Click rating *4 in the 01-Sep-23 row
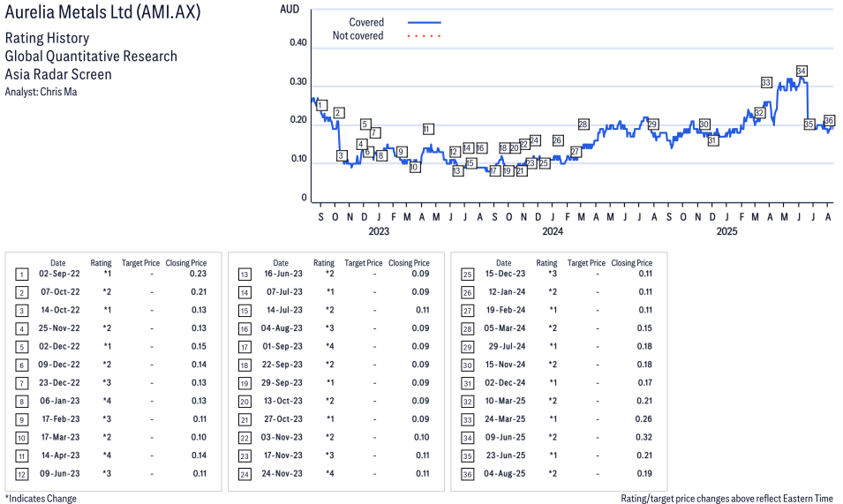This screenshot has height=504, width=843. pyautogui.click(x=329, y=347)
